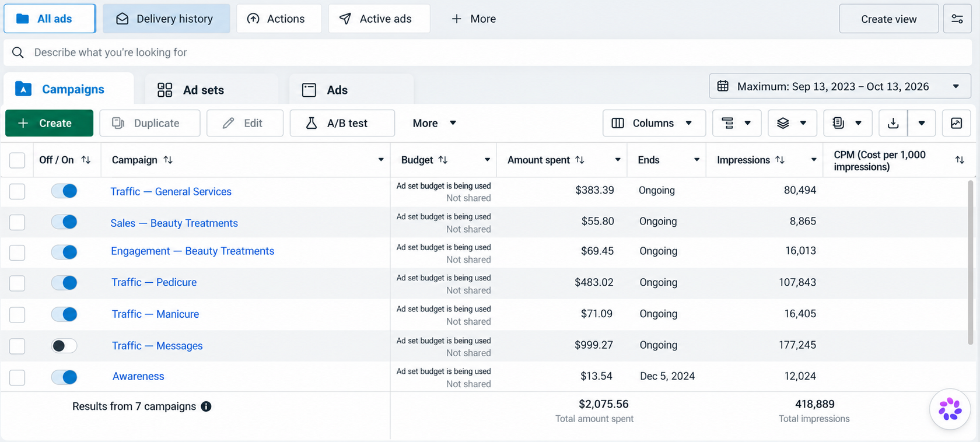980x442 pixels.
Task: Click the table vertical scrollbar
Action: pos(971,262)
